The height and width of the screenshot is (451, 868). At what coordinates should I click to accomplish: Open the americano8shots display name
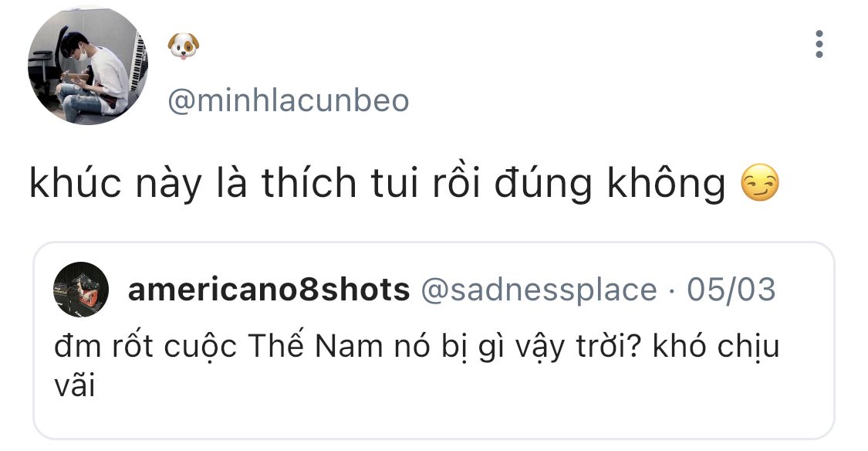point(269,290)
